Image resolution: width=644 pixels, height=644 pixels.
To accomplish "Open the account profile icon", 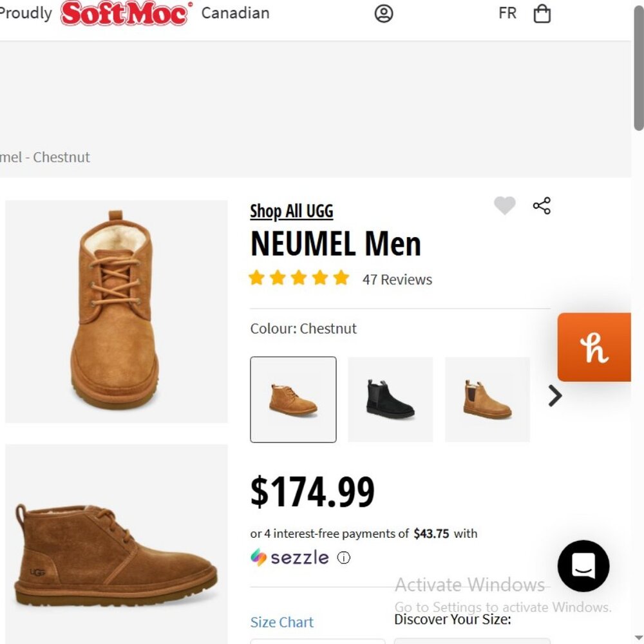I will click(x=383, y=14).
